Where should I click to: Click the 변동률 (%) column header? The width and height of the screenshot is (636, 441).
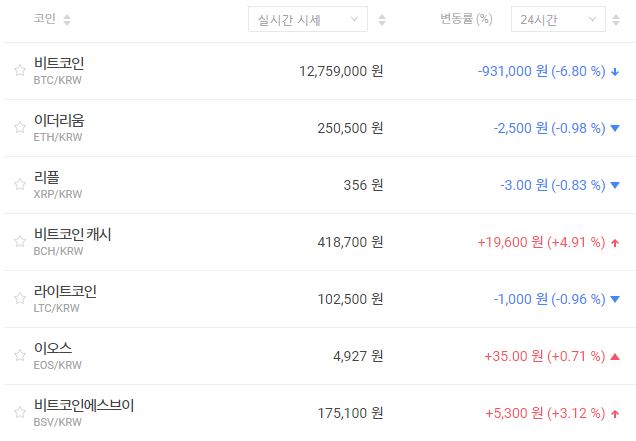click(466, 20)
